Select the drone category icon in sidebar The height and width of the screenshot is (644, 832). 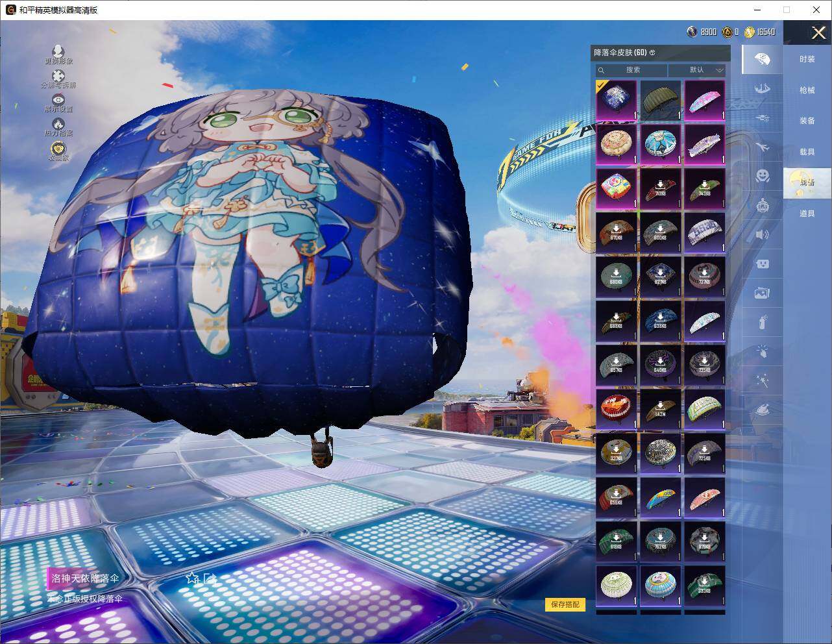763,118
